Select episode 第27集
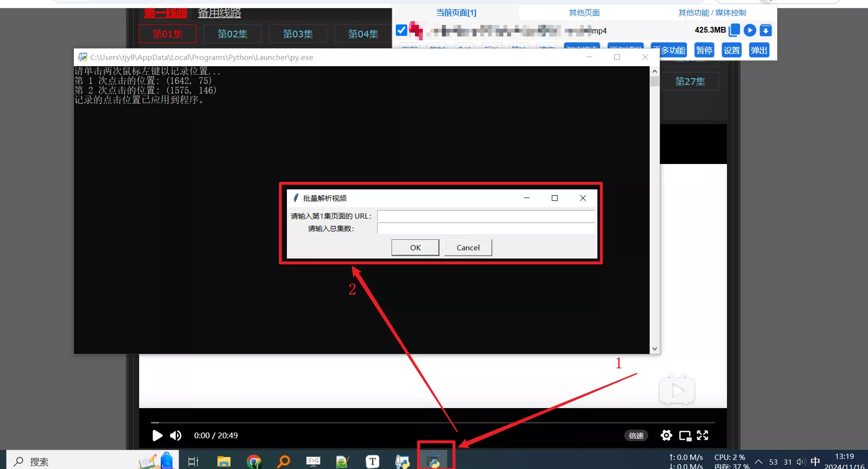This screenshot has width=868, height=469. (x=690, y=82)
